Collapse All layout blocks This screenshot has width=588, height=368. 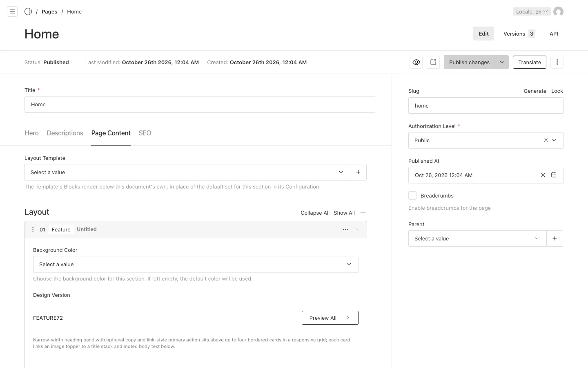(x=315, y=213)
